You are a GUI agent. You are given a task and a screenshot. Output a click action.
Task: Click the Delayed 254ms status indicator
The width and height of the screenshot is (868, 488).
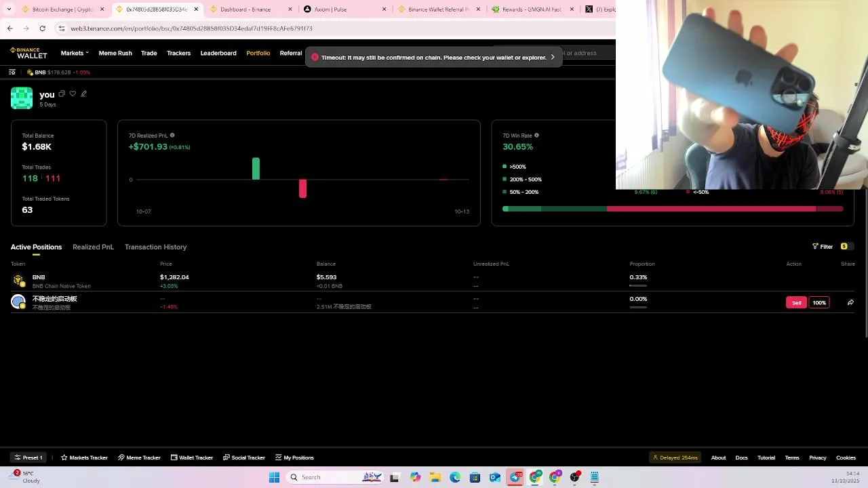coord(675,457)
